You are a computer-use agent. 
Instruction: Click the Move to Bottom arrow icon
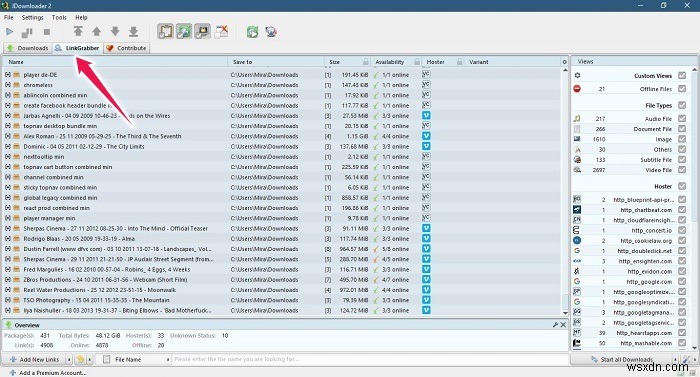click(x=133, y=31)
